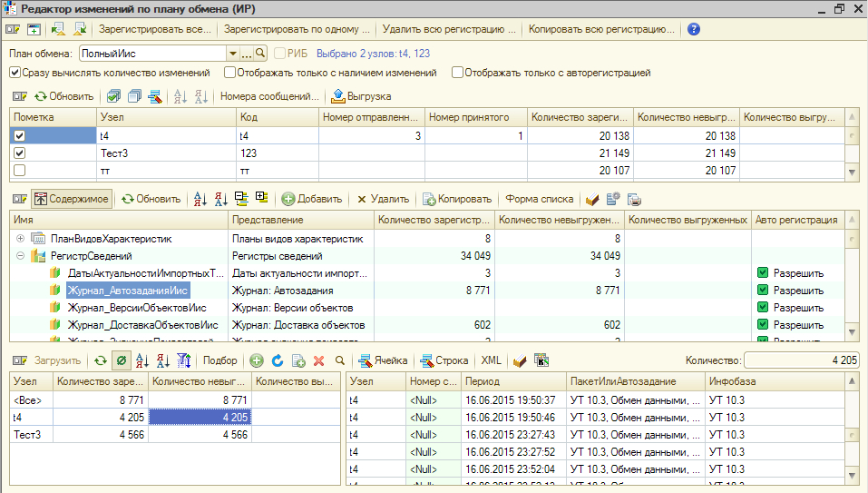868x493 pixels.
Task: Toggle auto registration for Журнал_АвтозаданияИис
Action: (x=763, y=290)
